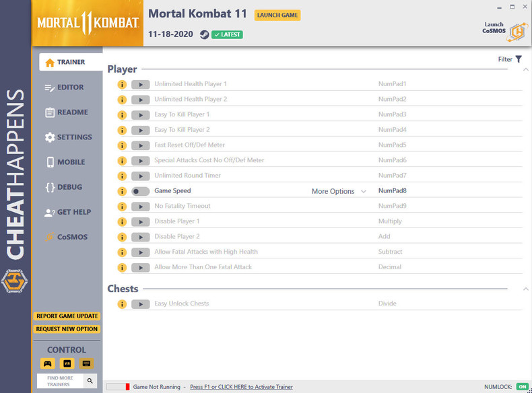Viewport: 532px width, 393px height.
Task: Collapse the Player section chevron
Action: (x=525, y=69)
